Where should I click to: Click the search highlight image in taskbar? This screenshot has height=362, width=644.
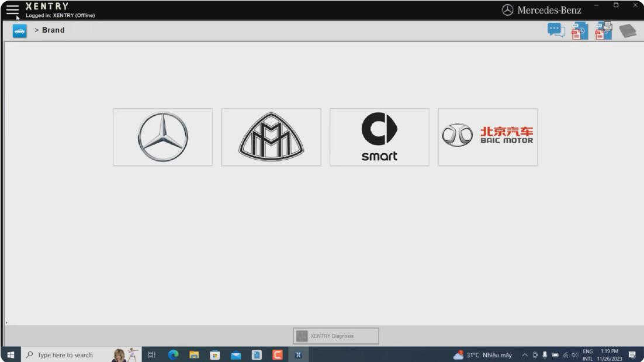(x=125, y=354)
